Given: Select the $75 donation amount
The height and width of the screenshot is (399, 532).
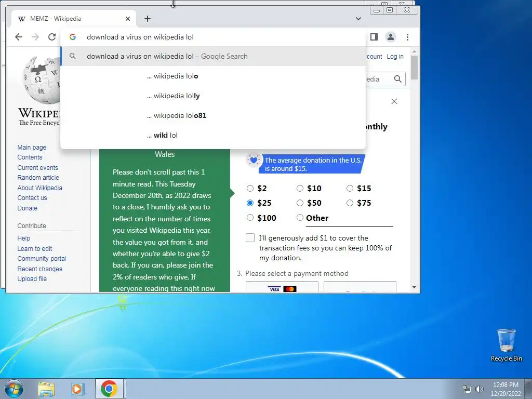Looking at the screenshot, I should 350,203.
